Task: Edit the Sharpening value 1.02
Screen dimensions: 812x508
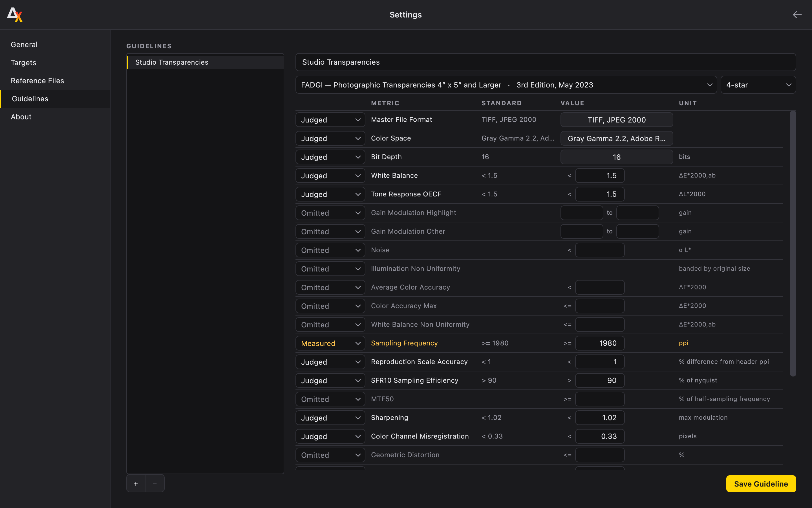Action: point(600,418)
